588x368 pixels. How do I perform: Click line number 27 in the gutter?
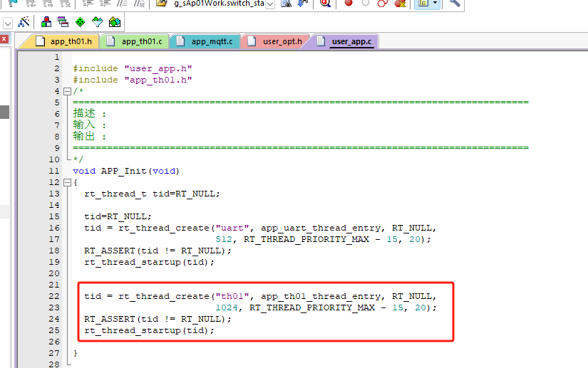click(54, 353)
